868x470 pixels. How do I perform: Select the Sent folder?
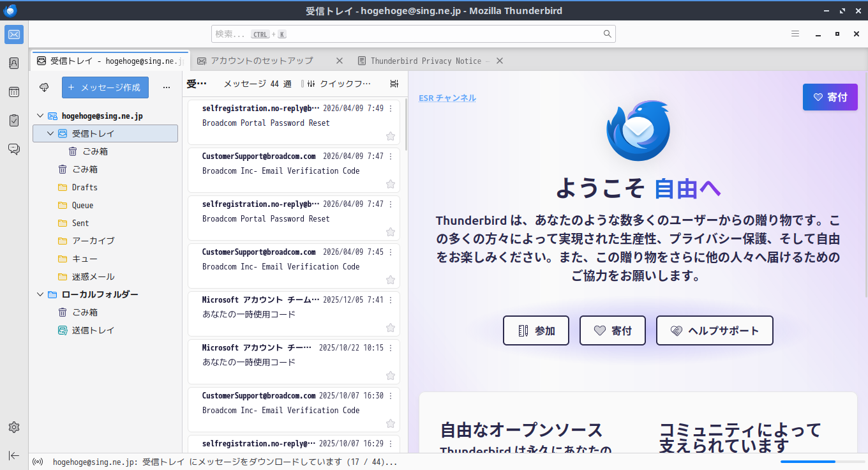pos(105,223)
